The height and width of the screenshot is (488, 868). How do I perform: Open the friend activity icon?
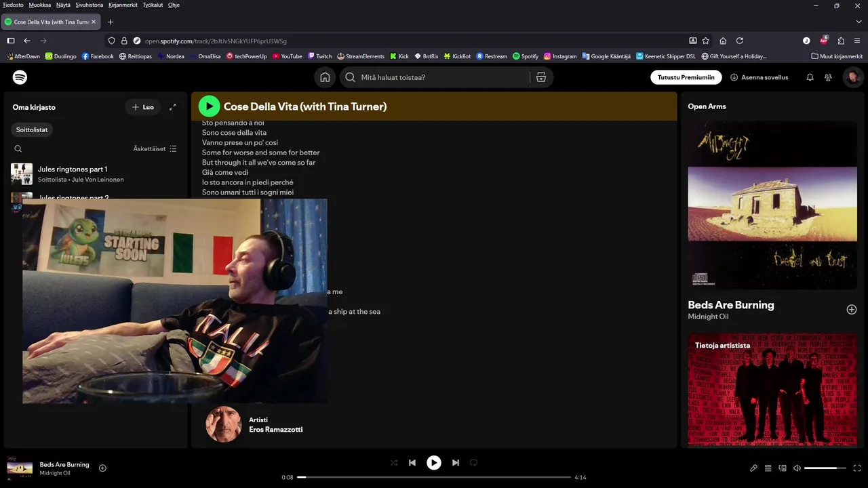click(828, 77)
